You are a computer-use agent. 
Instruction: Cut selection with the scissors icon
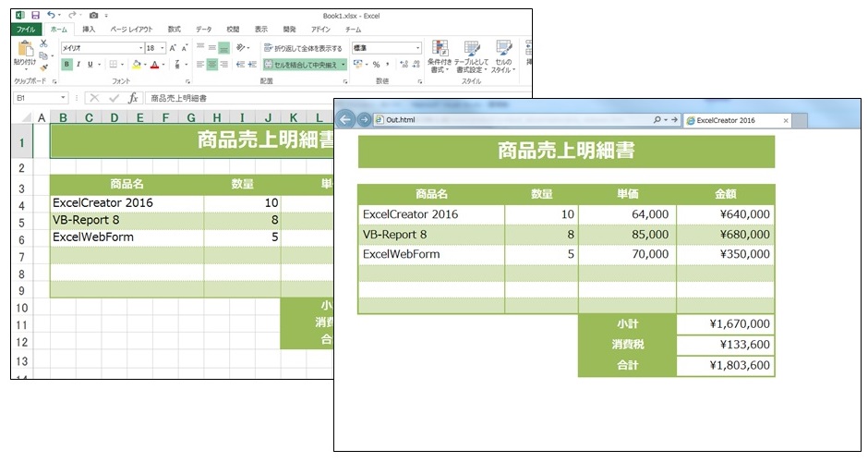[x=43, y=43]
